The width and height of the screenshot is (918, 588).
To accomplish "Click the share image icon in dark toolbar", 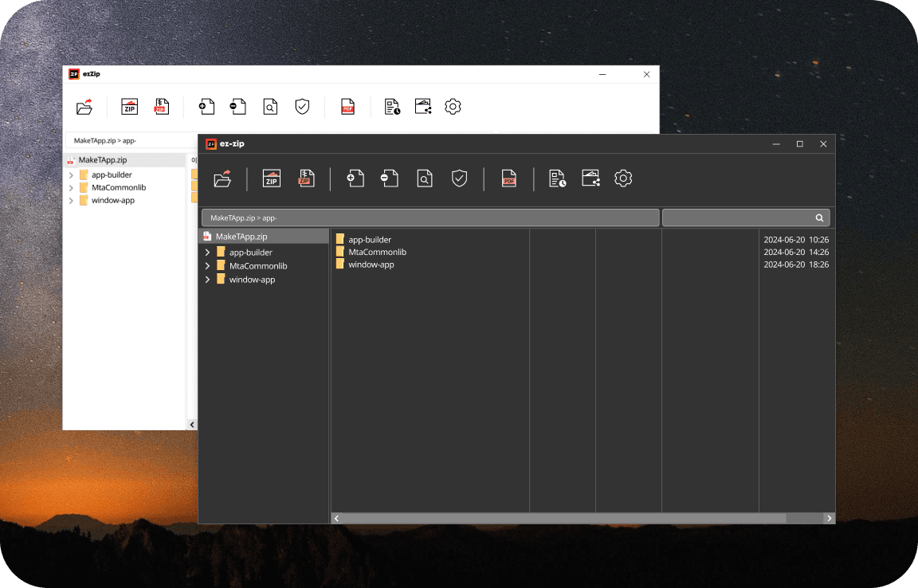I will [x=590, y=178].
